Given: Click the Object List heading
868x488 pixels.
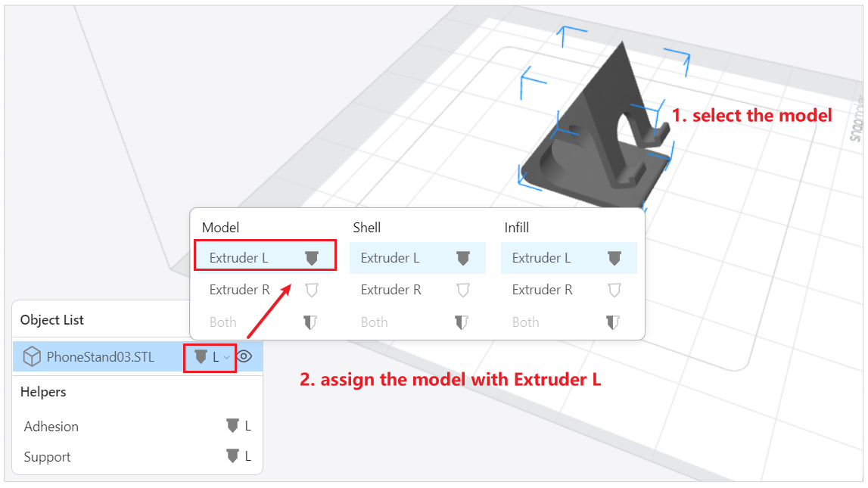Looking at the screenshot, I should [52, 320].
